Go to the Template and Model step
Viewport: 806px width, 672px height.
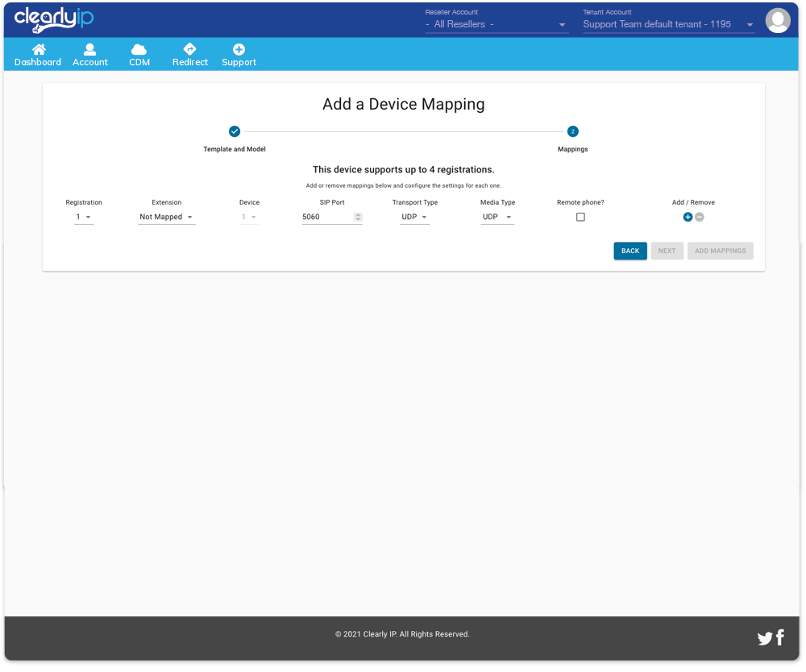click(235, 131)
